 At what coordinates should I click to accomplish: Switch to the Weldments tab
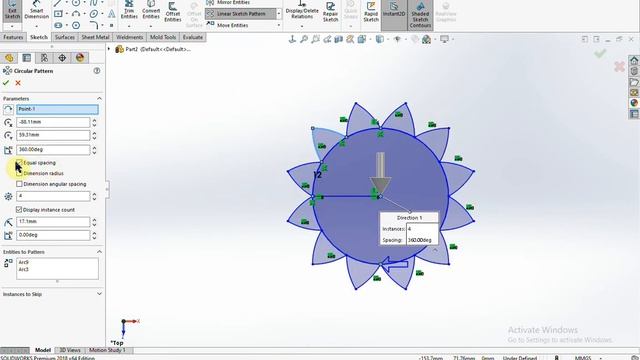coord(129,37)
